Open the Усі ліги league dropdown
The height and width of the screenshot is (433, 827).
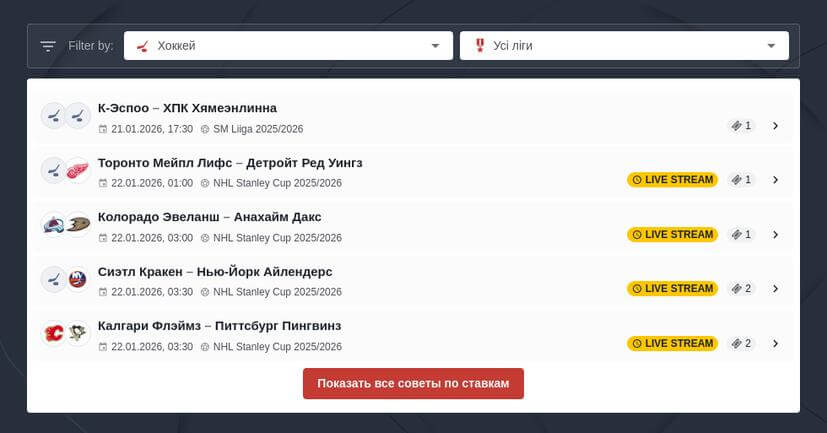[x=623, y=46]
